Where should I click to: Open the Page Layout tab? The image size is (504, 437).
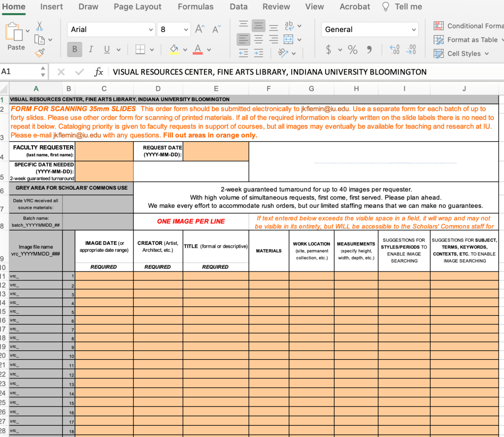(137, 7)
